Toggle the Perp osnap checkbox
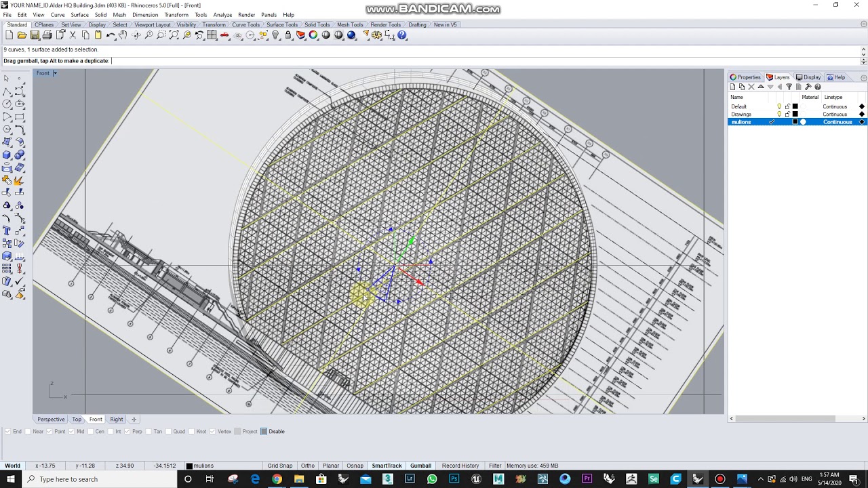Image resolution: width=868 pixels, height=488 pixels. point(128,432)
